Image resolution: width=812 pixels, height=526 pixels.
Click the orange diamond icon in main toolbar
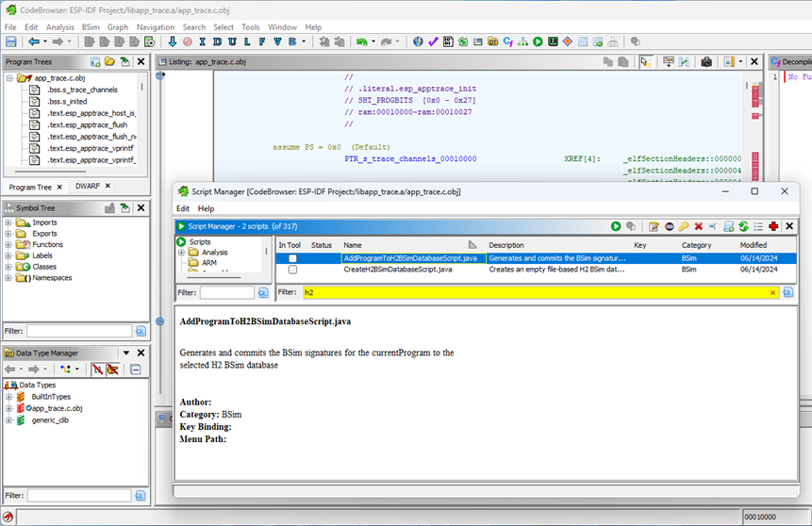click(568, 41)
